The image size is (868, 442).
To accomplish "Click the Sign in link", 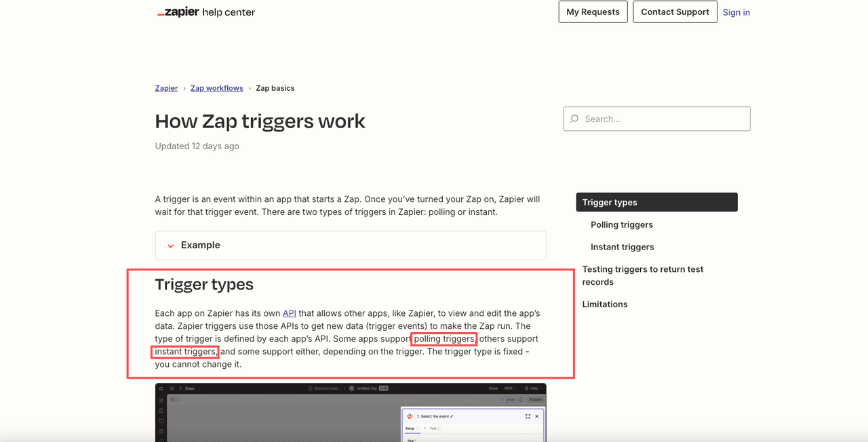I will (x=736, y=12).
